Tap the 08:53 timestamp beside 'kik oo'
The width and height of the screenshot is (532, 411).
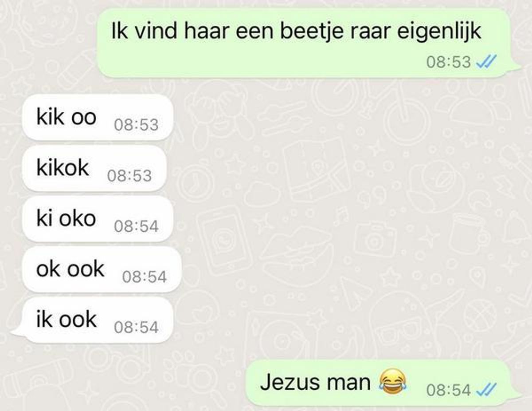pyautogui.click(x=136, y=125)
